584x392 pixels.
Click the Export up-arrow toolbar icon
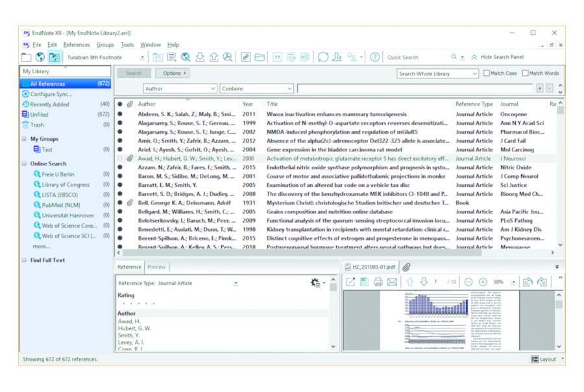(213, 57)
